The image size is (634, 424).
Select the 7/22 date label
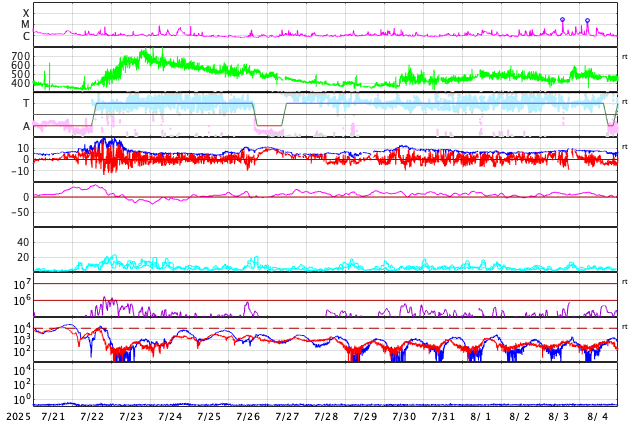click(92, 417)
